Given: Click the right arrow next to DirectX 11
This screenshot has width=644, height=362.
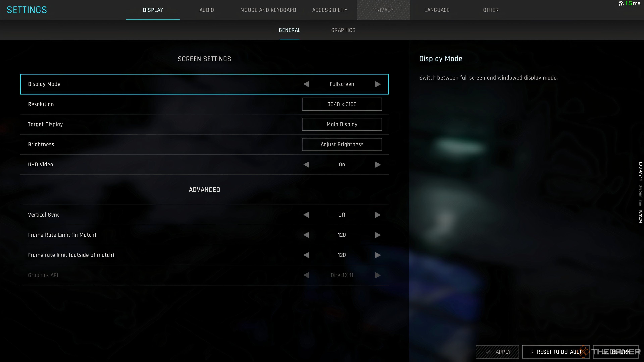Looking at the screenshot, I should tap(378, 275).
